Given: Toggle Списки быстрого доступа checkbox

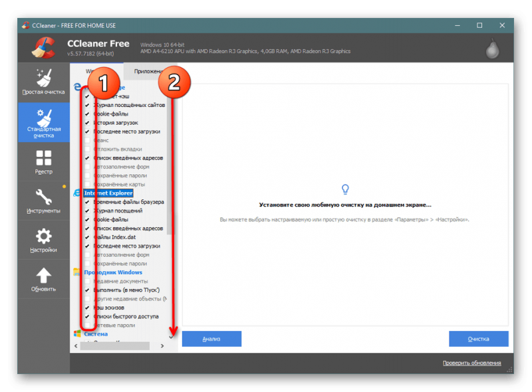Looking at the screenshot, I should click(87, 317).
